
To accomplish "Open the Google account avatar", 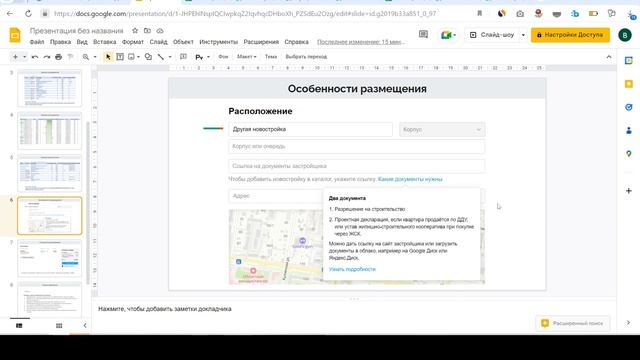I will (624, 35).
